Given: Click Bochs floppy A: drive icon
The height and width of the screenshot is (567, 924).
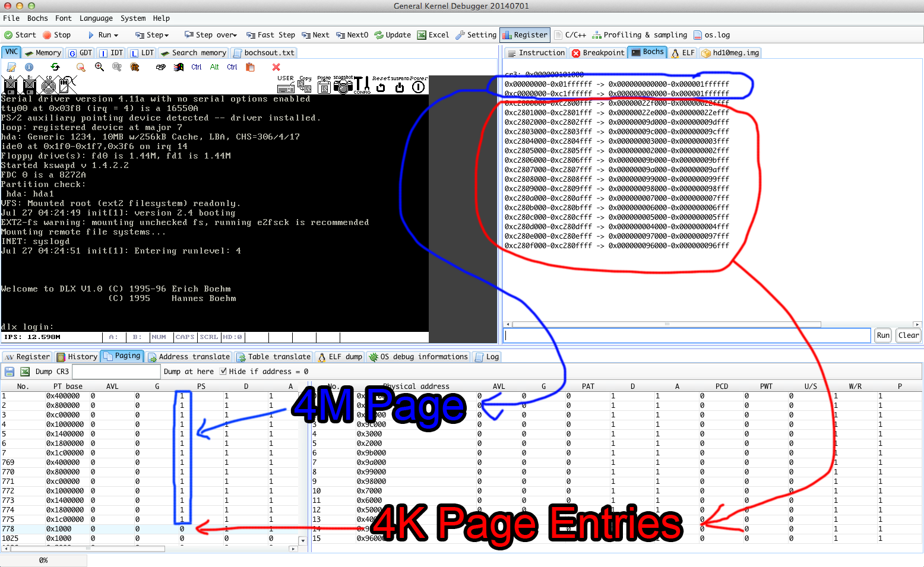Looking at the screenshot, I should pos(11,85).
